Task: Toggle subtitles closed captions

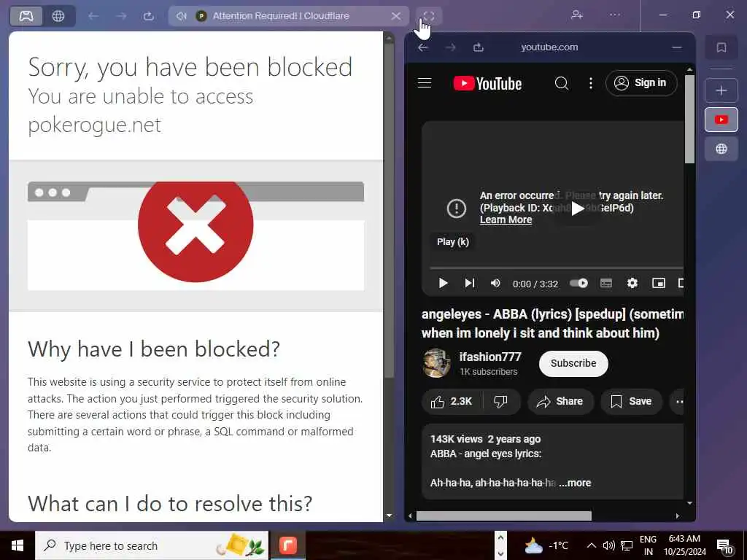Action: pyautogui.click(x=606, y=284)
